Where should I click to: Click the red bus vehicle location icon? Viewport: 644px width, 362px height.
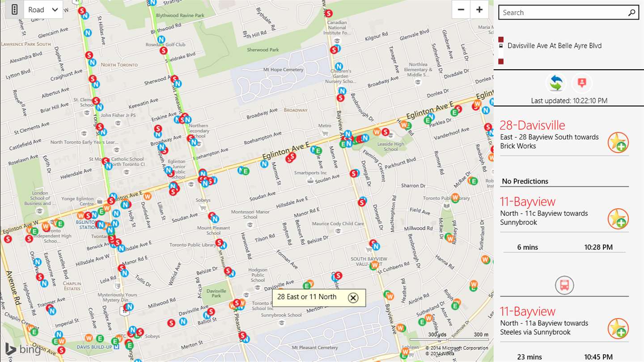(564, 285)
